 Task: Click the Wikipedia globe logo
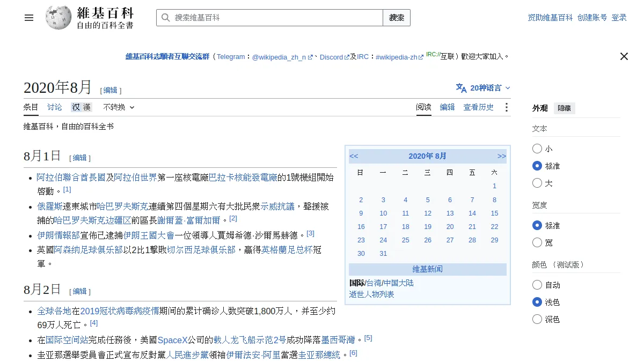point(58,18)
